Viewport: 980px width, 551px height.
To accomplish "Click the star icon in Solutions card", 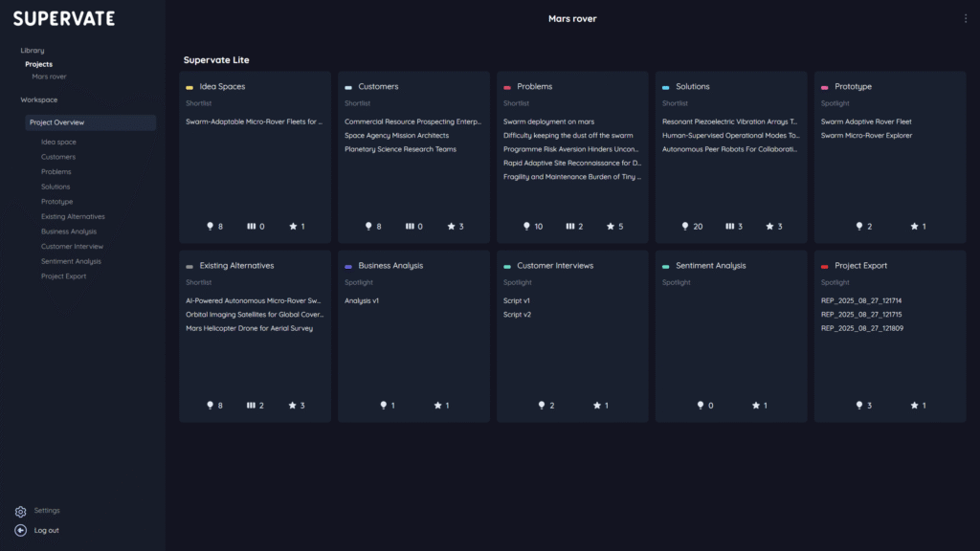I will tap(769, 227).
